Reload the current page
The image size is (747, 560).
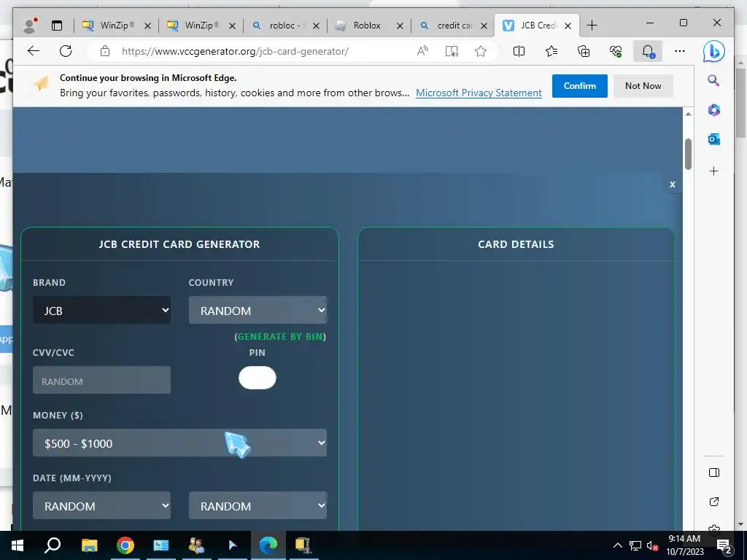[66, 51]
